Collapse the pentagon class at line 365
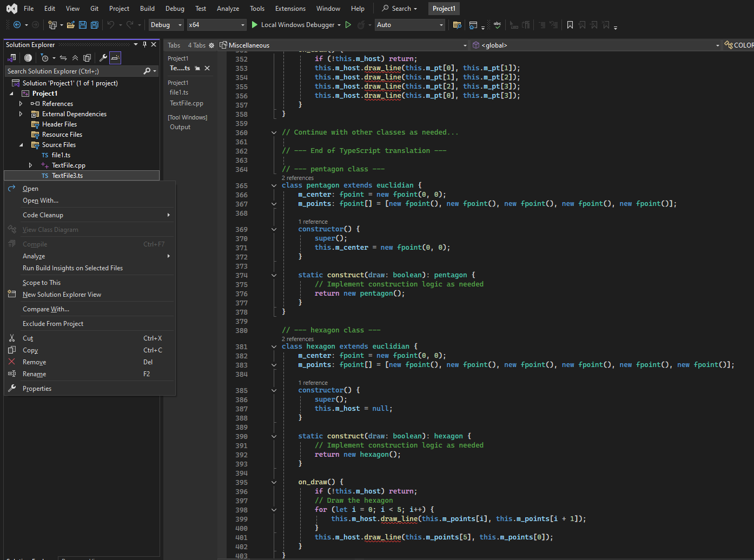The image size is (754, 560). [274, 185]
